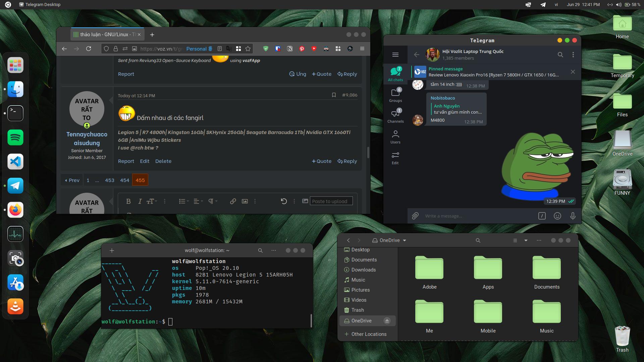
Task: Select the All chats folder in Telegram
Action: pos(395,74)
